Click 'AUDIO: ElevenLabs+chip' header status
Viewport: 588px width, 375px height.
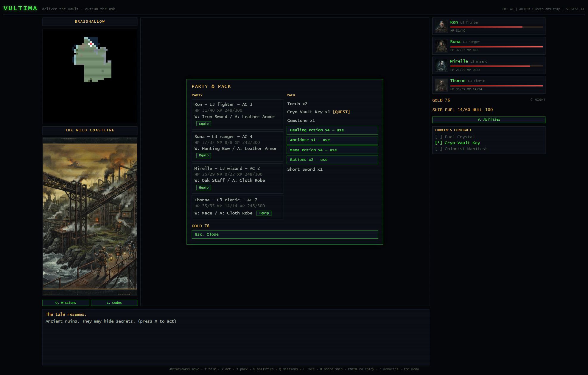pyautogui.click(x=540, y=9)
